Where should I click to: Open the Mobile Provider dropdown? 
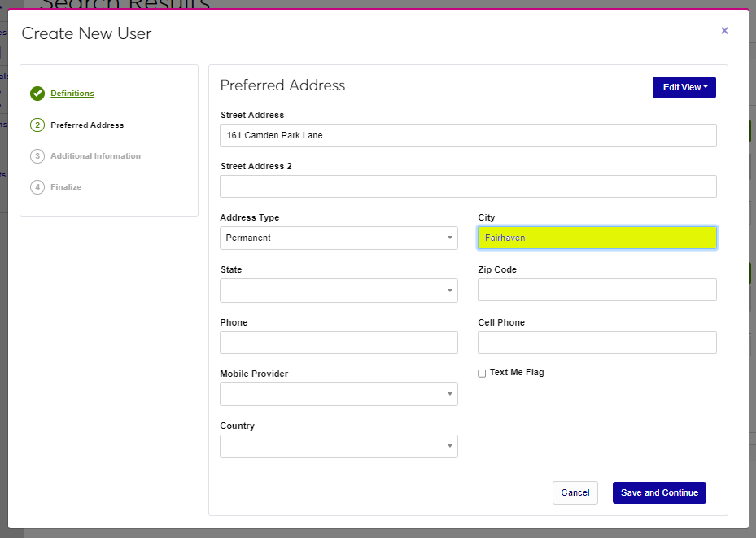339,394
